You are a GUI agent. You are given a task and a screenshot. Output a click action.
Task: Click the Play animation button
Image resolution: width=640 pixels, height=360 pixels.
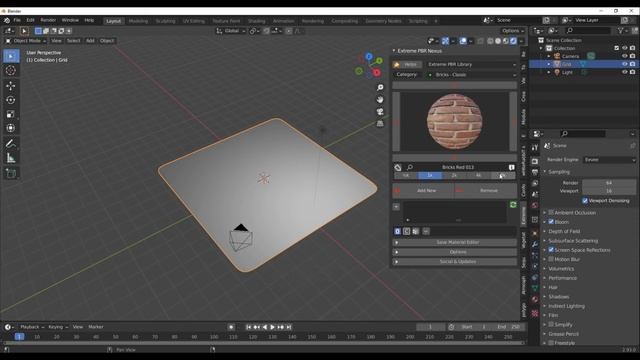272,327
